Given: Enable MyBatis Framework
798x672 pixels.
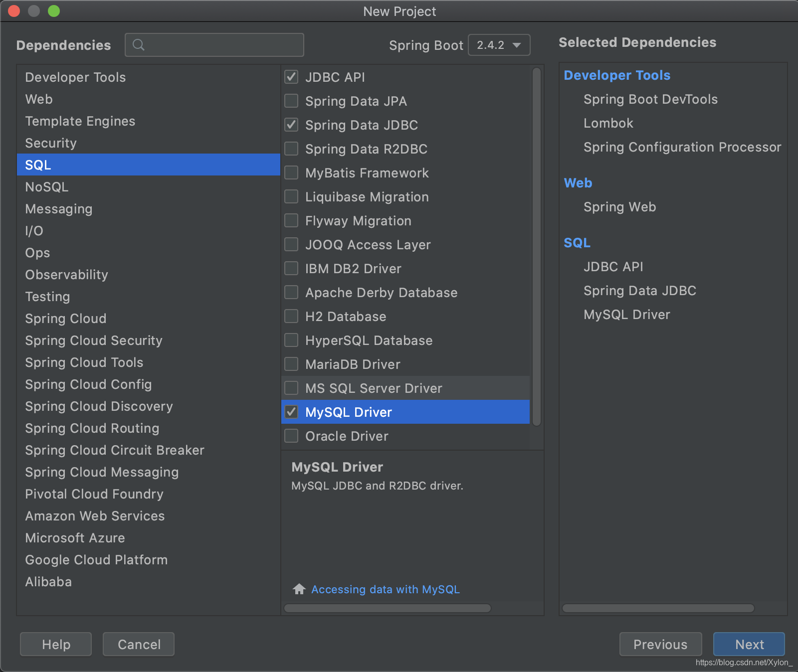Looking at the screenshot, I should (291, 172).
